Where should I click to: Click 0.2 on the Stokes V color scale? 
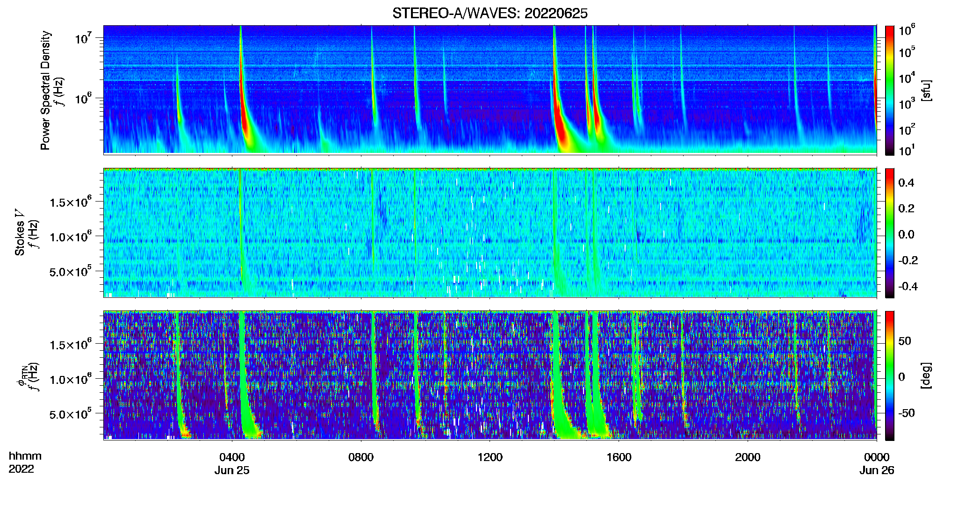(906, 209)
